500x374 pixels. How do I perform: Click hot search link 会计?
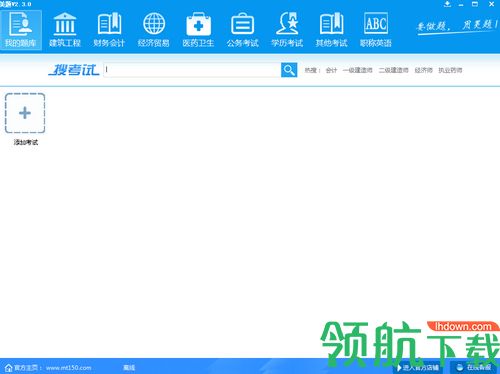pos(331,70)
